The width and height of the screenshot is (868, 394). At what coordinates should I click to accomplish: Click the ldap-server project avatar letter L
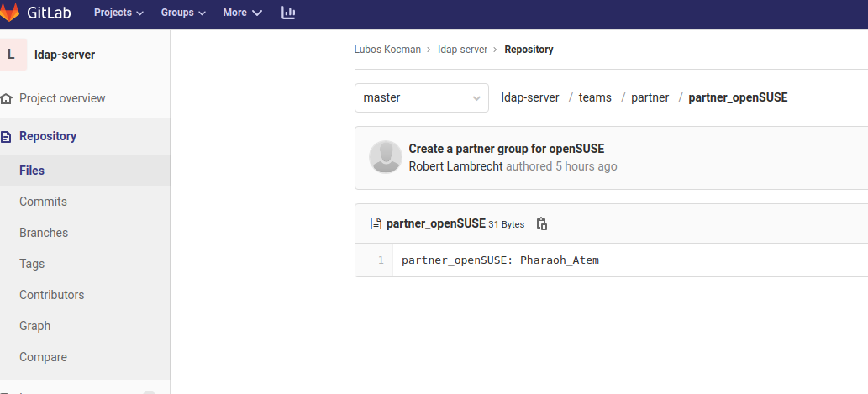click(12, 55)
